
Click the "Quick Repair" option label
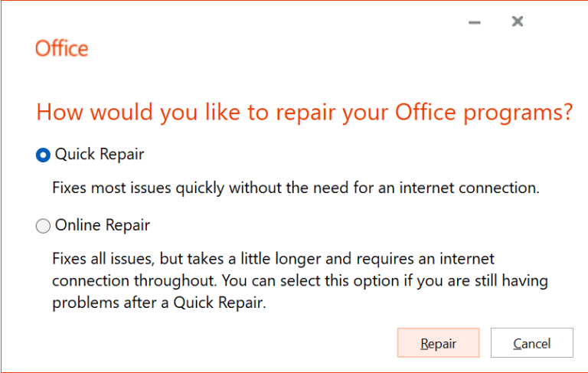(x=100, y=154)
